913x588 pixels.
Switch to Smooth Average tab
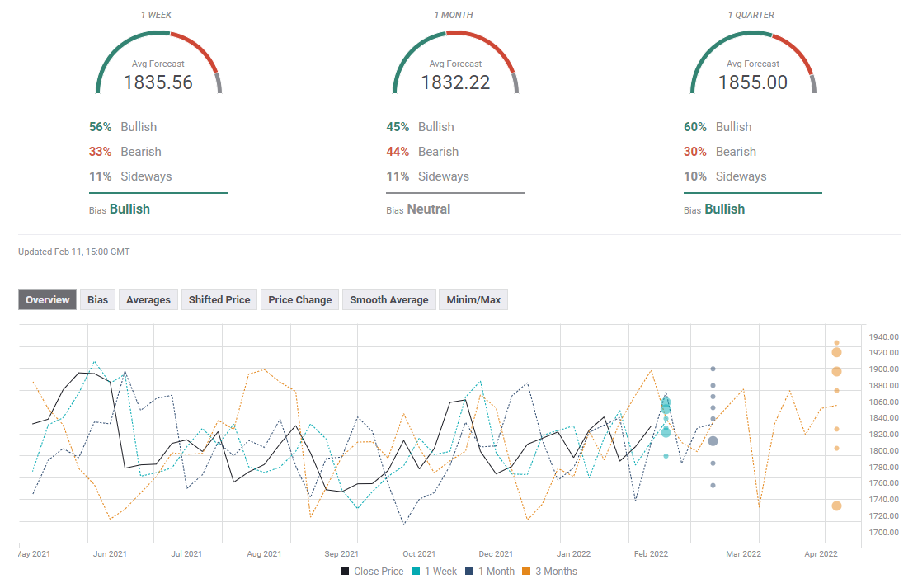pos(389,300)
